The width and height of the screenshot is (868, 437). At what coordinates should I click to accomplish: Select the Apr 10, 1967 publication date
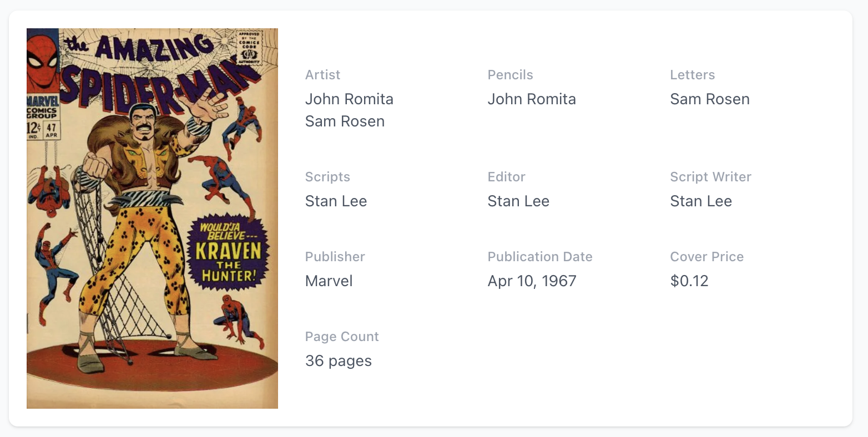coord(532,281)
